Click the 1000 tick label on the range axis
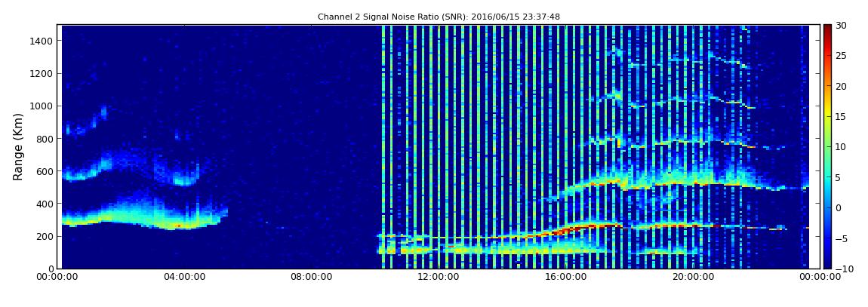The image size is (868, 307). click(x=42, y=106)
